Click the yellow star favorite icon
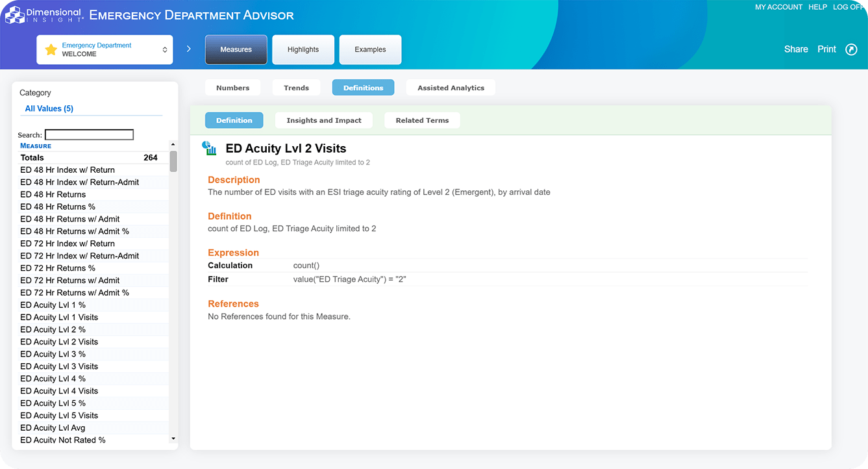The height and width of the screenshot is (469, 868). tap(51, 50)
